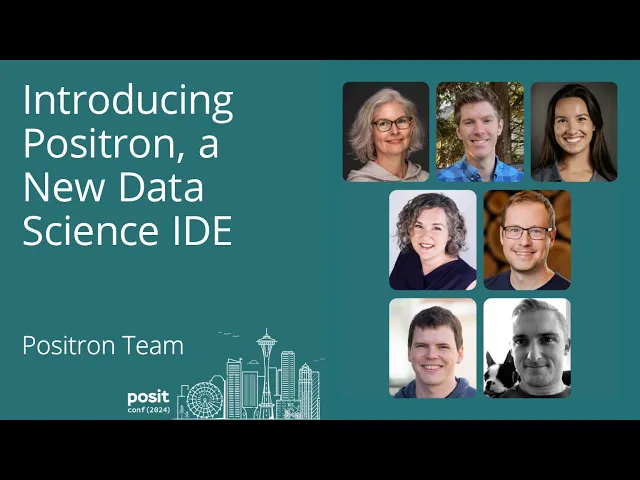
Task: Click the "Introducing Positron, a New Data Science IDE" title
Action: click(128, 165)
